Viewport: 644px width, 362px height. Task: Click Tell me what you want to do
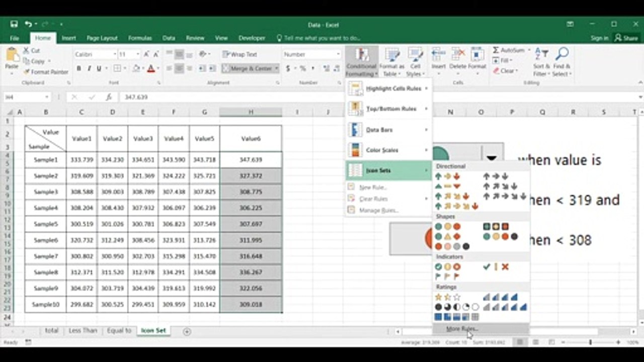pyautogui.click(x=318, y=38)
